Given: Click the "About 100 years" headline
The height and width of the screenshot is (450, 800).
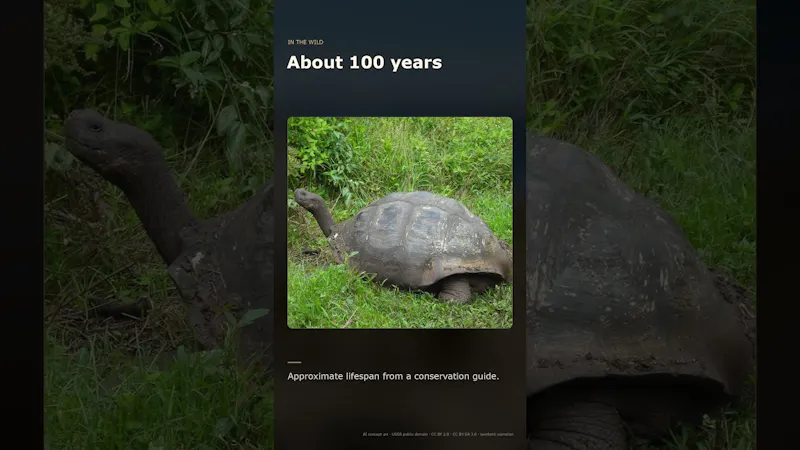Looking at the screenshot, I should click(364, 62).
